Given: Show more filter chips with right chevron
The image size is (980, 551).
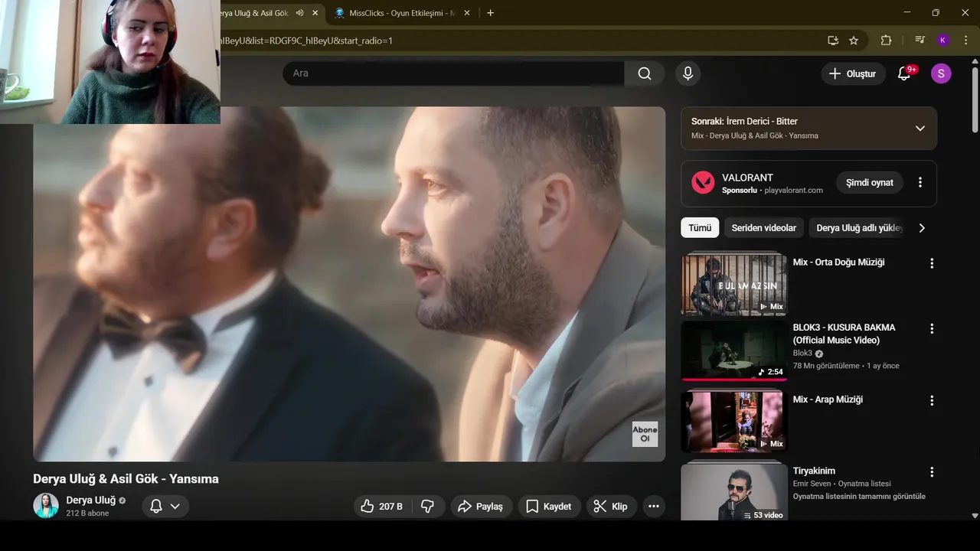Looking at the screenshot, I should [922, 228].
